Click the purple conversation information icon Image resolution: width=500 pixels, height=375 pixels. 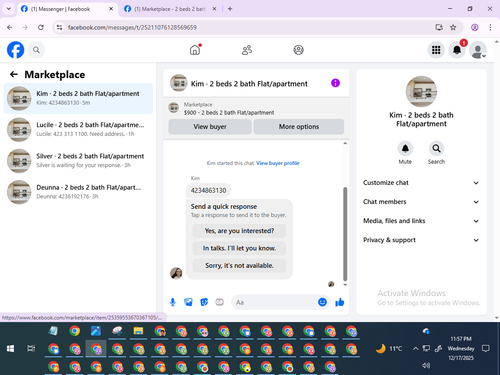click(x=335, y=83)
